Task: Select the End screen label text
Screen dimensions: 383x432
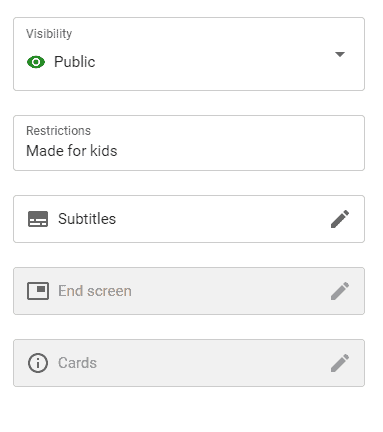Action: 95,291
